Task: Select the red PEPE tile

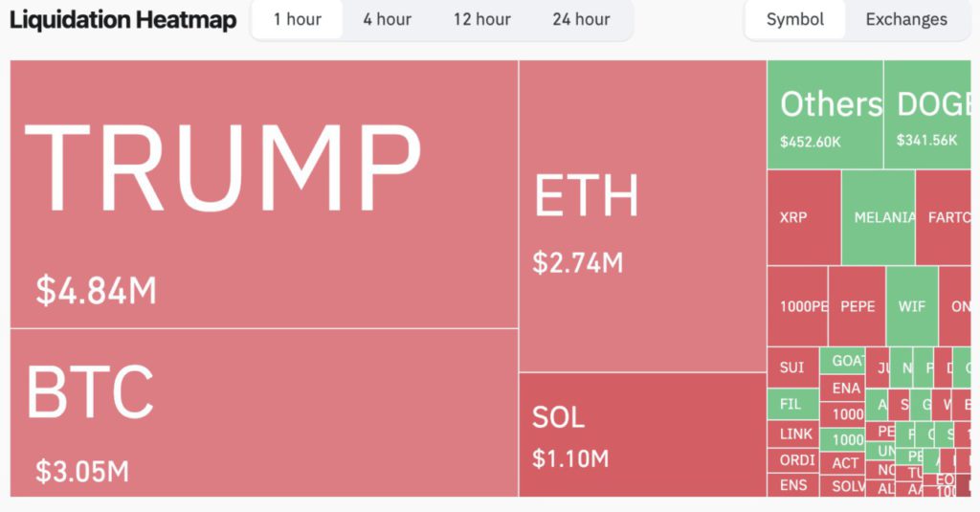Action: pos(857,306)
